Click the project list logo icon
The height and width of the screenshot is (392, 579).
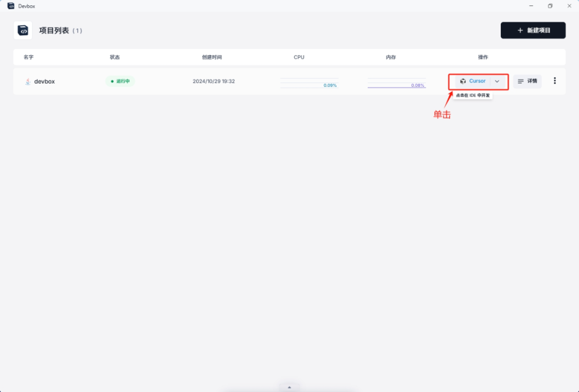[23, 31]
